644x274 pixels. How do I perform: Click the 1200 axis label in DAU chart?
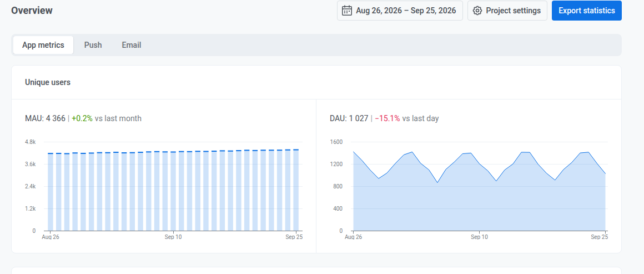pyautogui.click(x=336, y=164)
